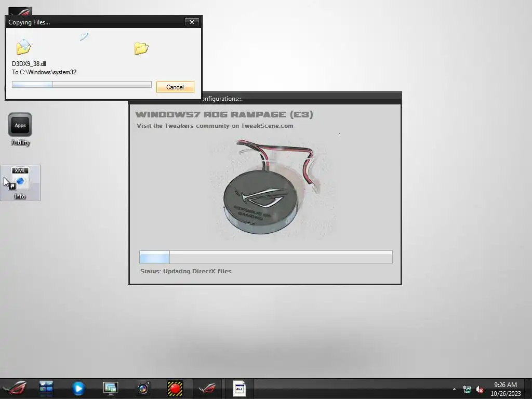The image size is (532, 399).
Task: Open the ROG Start button on taskbar
Action: click(15, 389)
